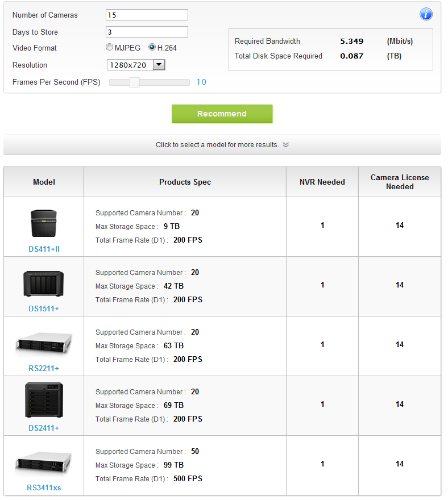Open the DS1511+ model link

44,309
